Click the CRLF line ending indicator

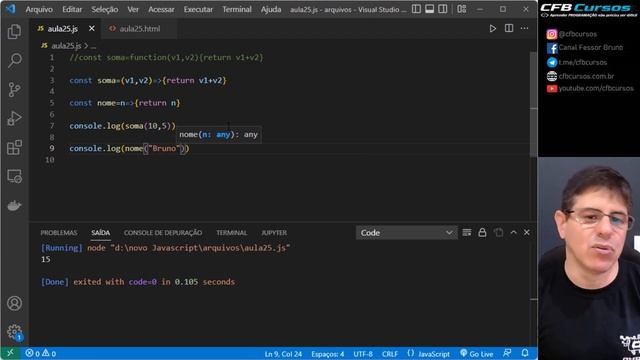pos(390,354)
